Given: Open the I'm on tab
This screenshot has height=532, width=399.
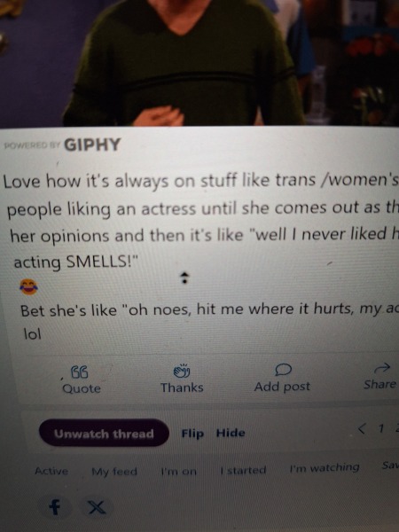Looking at the screenshot, I should coord(178,471).
